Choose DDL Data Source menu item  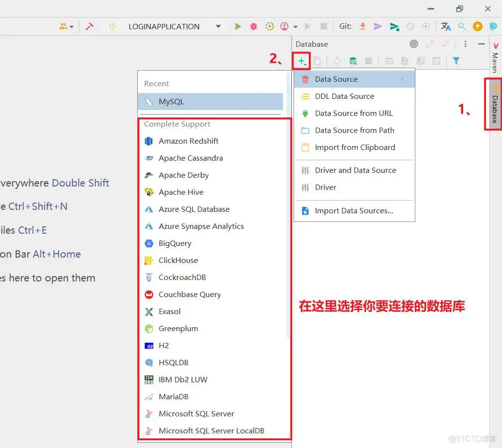[344, 96]
